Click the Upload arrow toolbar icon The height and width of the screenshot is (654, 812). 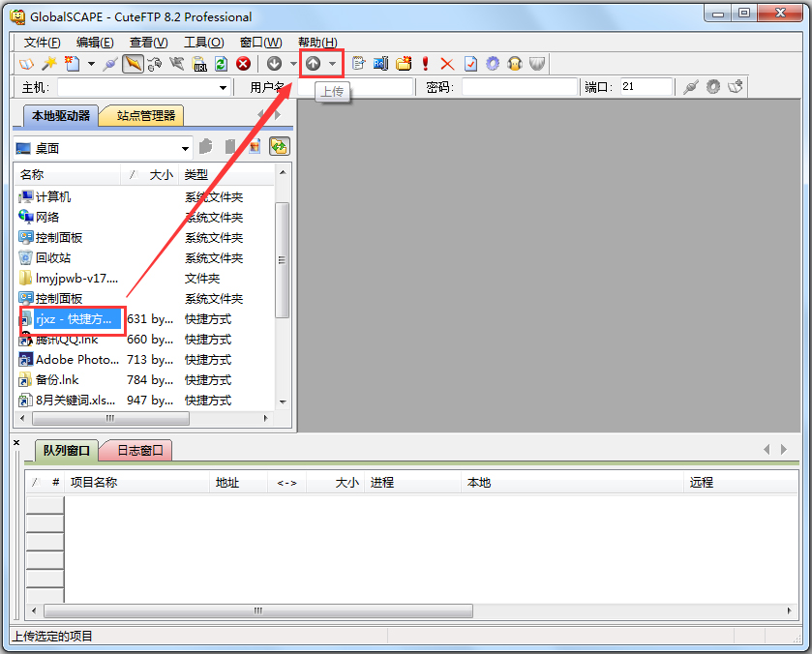pos(313,64)
